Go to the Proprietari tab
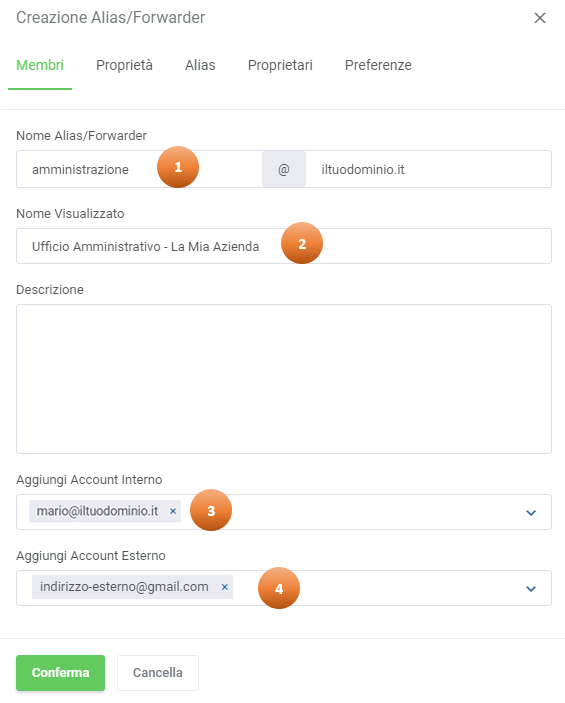The height and width of the screenshot is (703, 565). (x=280, y=65)
